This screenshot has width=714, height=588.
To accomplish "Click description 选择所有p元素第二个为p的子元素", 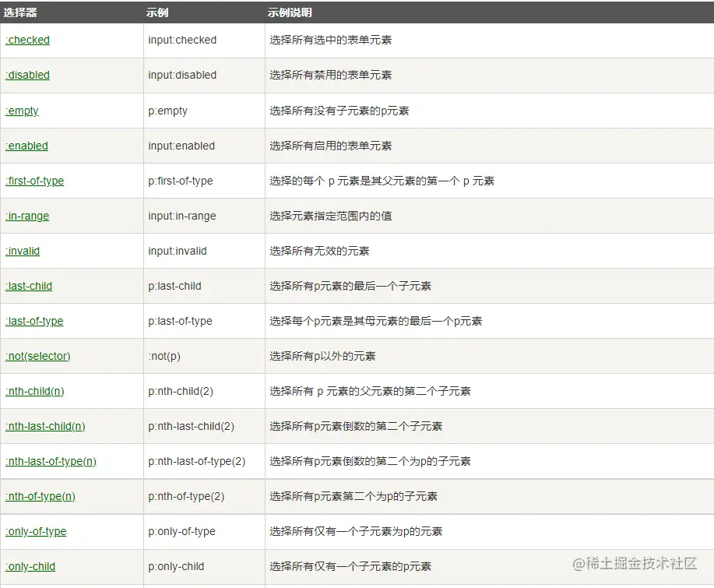I will coord(353,496).
